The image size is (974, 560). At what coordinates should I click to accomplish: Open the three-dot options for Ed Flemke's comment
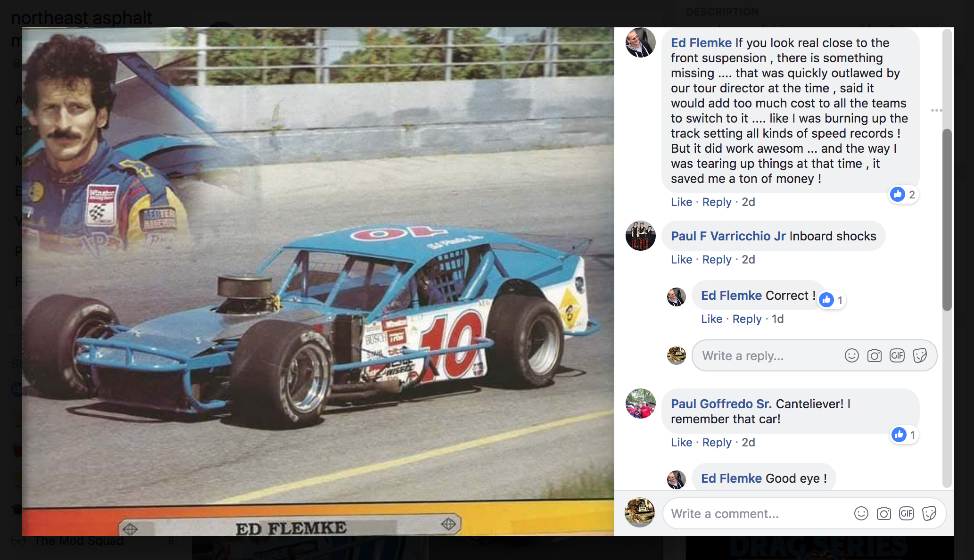click(x=936, y=110)
